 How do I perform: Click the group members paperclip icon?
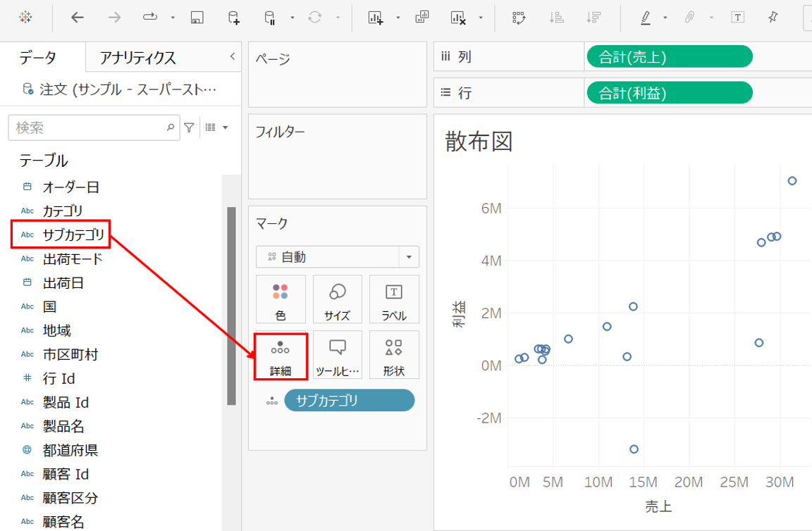(x=689, y=18)
